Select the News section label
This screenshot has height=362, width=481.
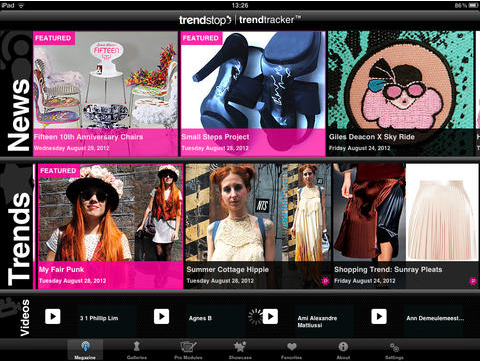coord(19,115)
